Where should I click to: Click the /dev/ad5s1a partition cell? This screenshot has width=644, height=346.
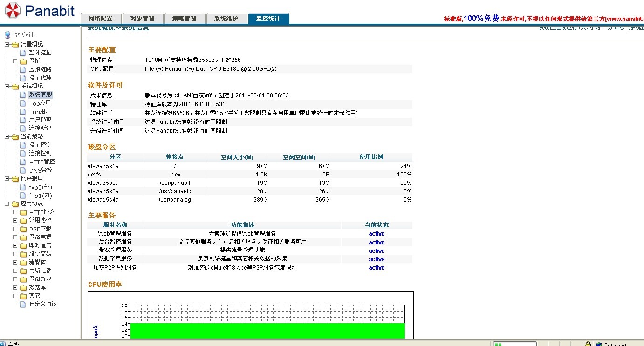click(103, 166)
